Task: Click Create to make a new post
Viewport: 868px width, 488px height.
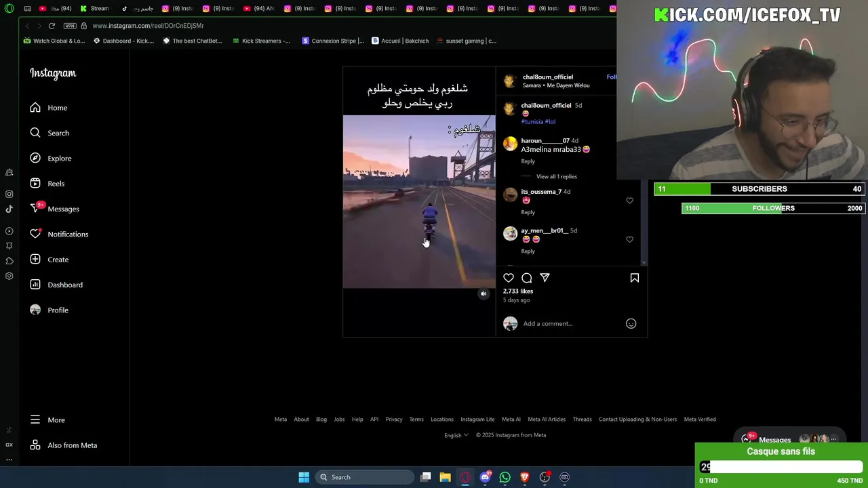Action: click(x=49, y=260)
